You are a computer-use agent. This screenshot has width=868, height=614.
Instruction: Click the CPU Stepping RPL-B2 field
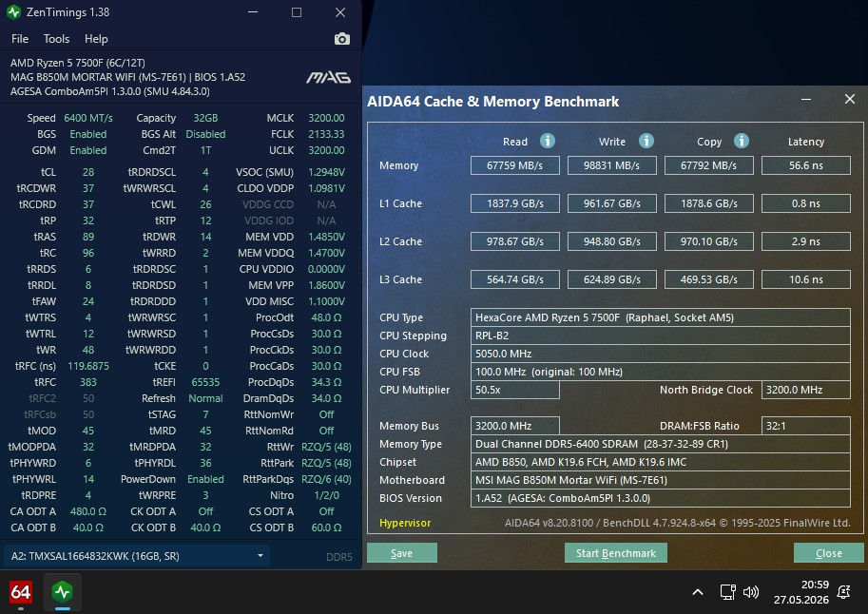(x=661, y=336)
